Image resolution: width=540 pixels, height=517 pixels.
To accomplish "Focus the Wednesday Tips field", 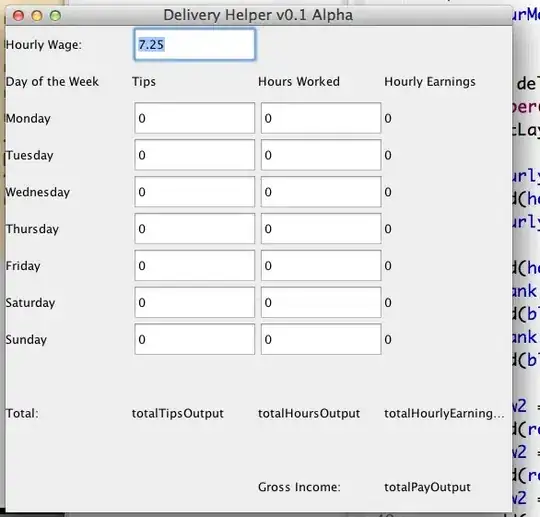I will 195,192.
